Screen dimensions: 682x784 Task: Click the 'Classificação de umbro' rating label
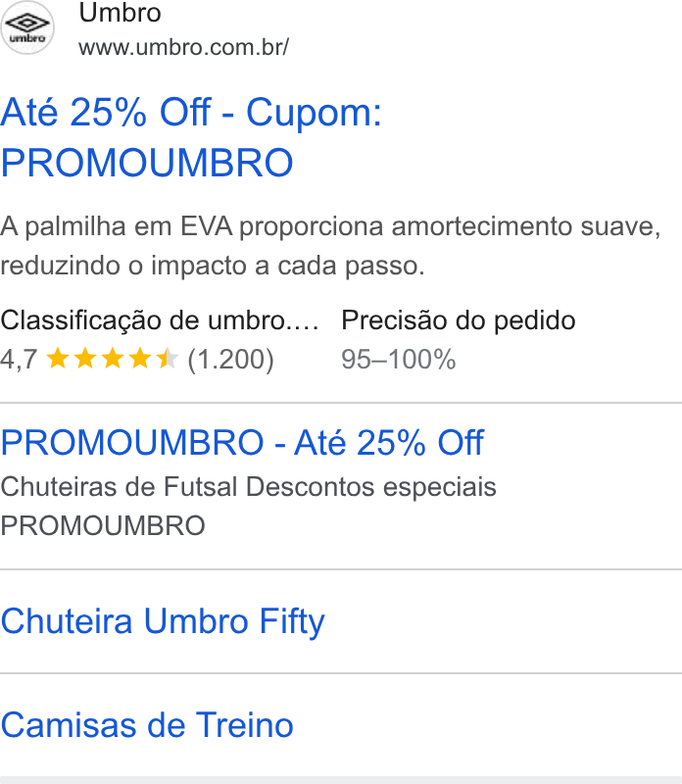coord(160,320)
